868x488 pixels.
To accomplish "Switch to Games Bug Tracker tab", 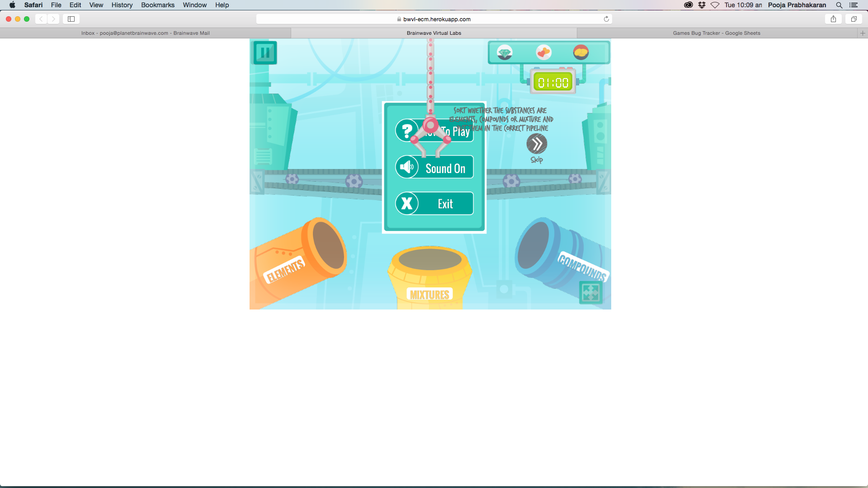I will click(x=717, y=33).
